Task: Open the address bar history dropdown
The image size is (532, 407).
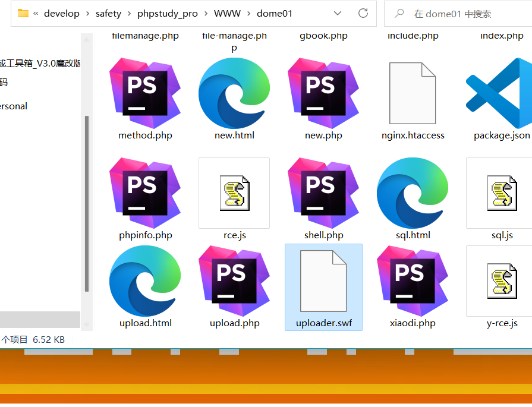Action: pos(337,13)
